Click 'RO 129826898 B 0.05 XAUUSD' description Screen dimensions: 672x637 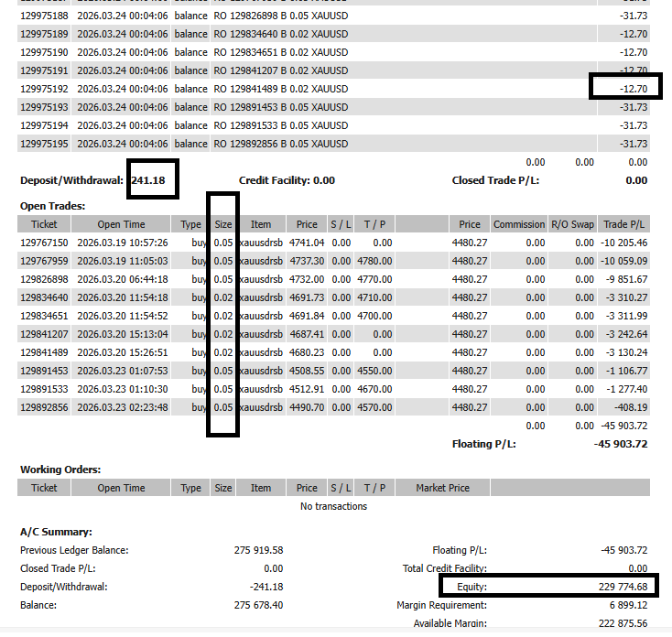coord(281,16)
